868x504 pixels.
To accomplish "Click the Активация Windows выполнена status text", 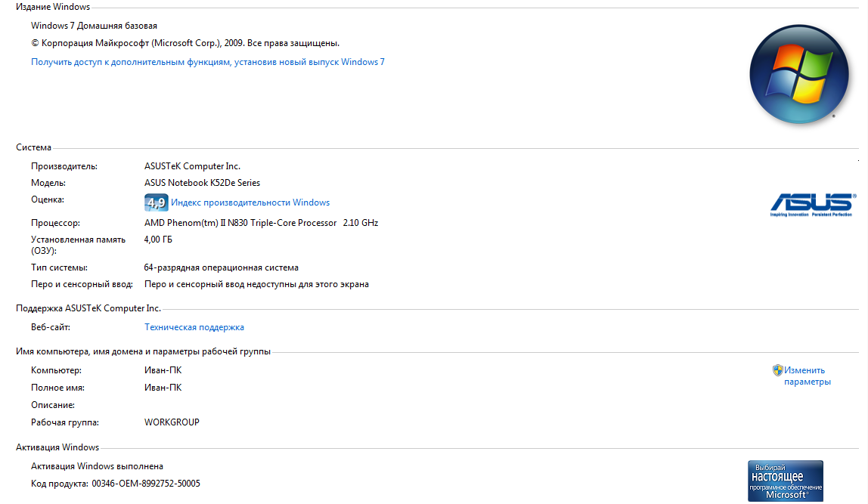I will pyautogui.click(x=97, y=465).
